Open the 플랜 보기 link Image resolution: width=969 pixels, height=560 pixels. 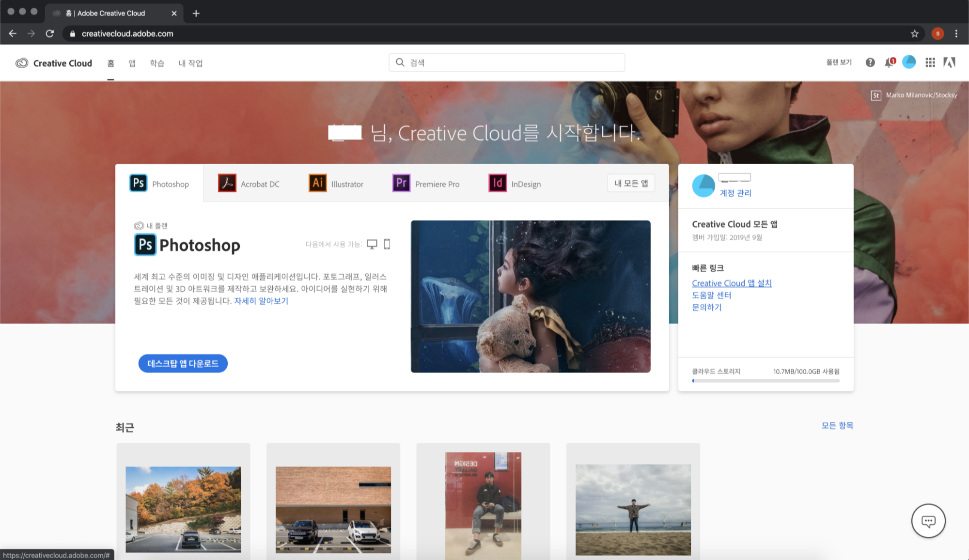pos(839,62)
